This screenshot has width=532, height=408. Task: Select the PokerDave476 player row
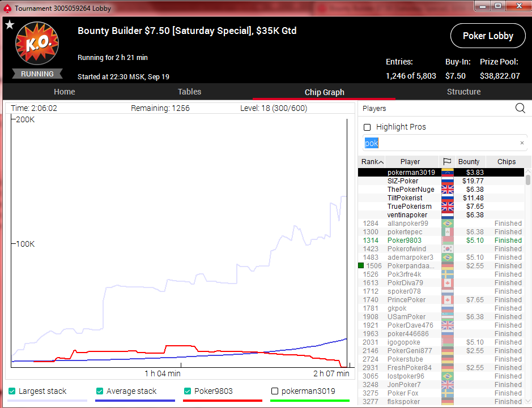[x=441, y=325]
